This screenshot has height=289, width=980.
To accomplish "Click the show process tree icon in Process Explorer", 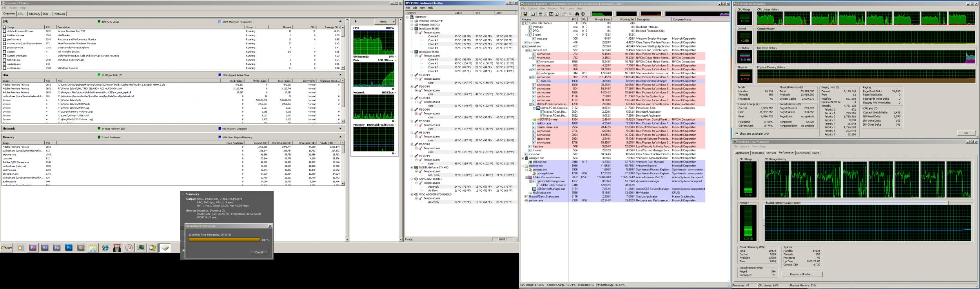I will click(x=546, y=14).
